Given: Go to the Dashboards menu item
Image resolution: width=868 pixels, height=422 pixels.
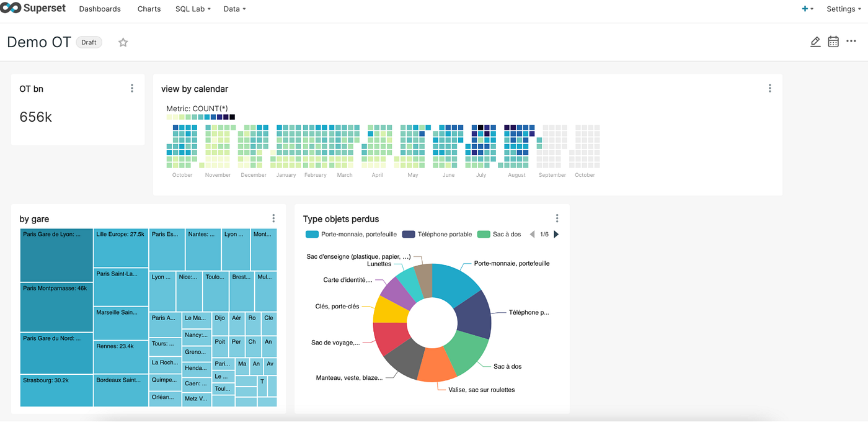Looking at the screenshot, I should (x=100, y=9).
